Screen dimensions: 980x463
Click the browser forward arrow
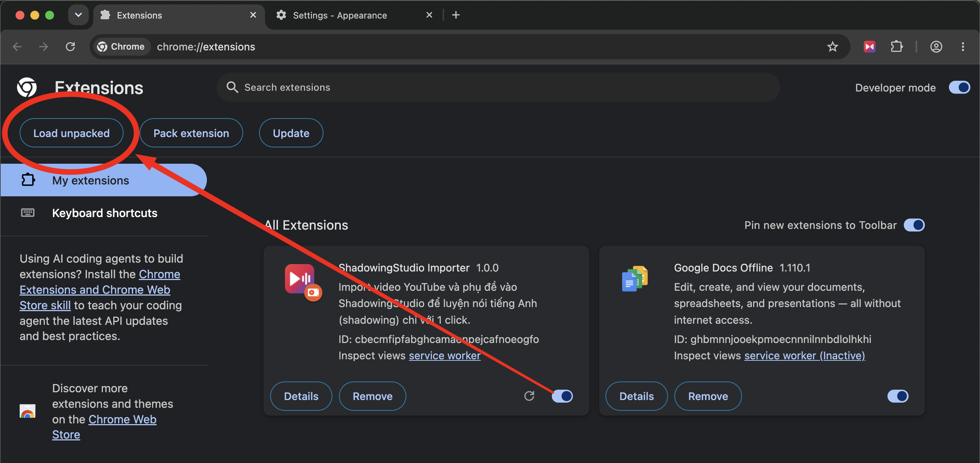[x=44, y=46]
